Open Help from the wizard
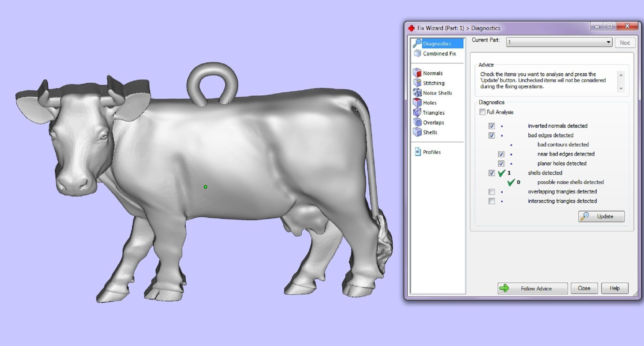The height and width of the screenshot is (346, 644). tap(615, 288)
